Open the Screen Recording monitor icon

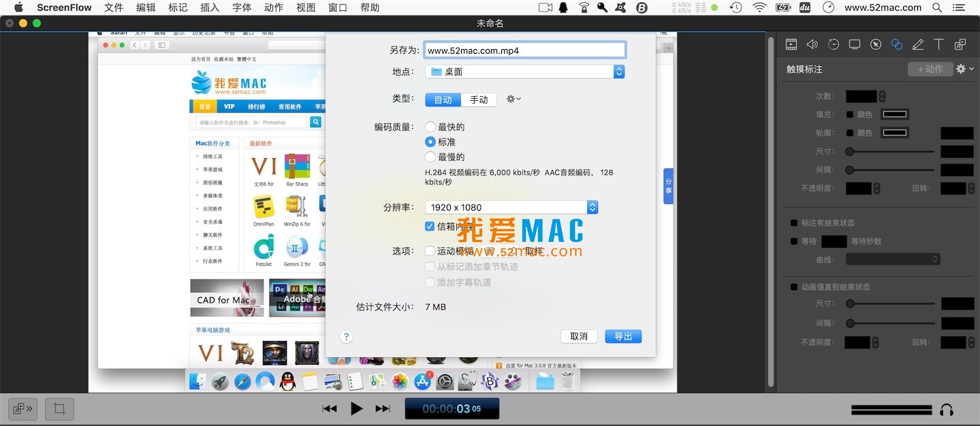855,44
